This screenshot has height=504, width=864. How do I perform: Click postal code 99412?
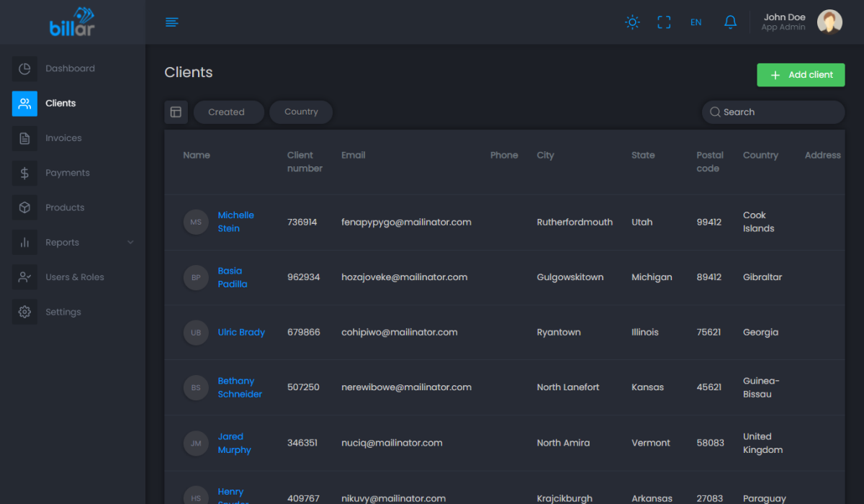709,222
